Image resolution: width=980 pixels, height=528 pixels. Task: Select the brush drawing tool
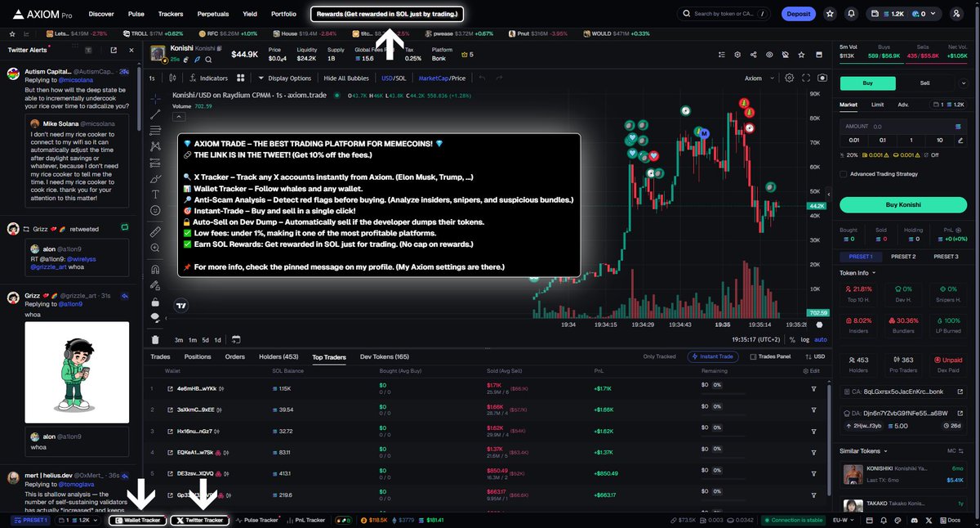pyautogui.click(x=155, y=178)
